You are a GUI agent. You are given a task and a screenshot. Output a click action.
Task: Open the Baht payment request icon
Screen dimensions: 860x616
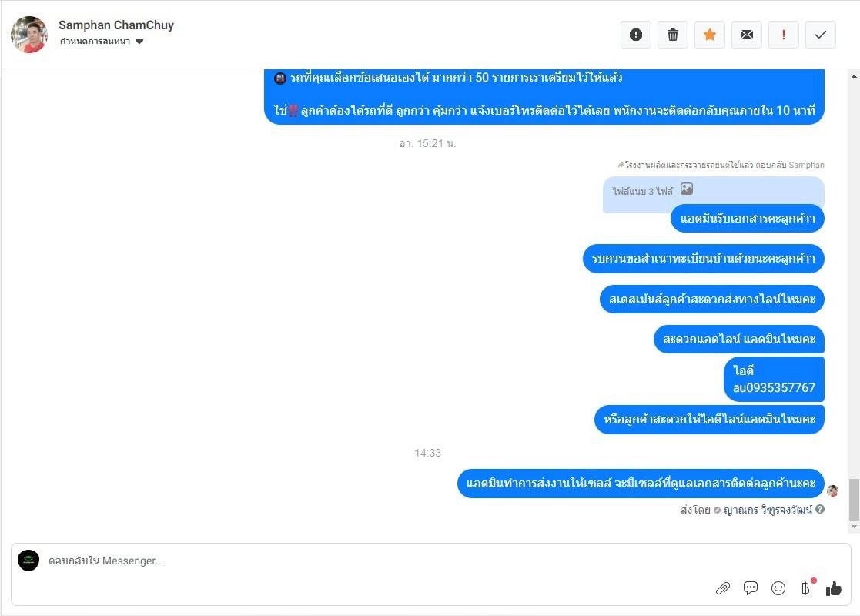coord(805,588)
